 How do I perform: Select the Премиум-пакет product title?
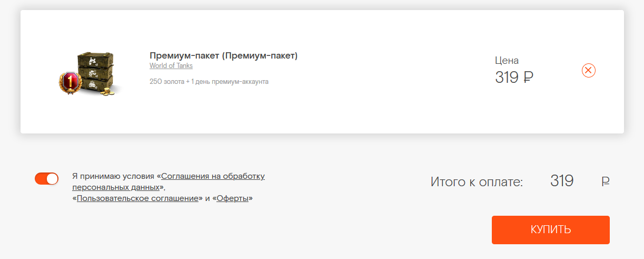[x=223, y=55]
